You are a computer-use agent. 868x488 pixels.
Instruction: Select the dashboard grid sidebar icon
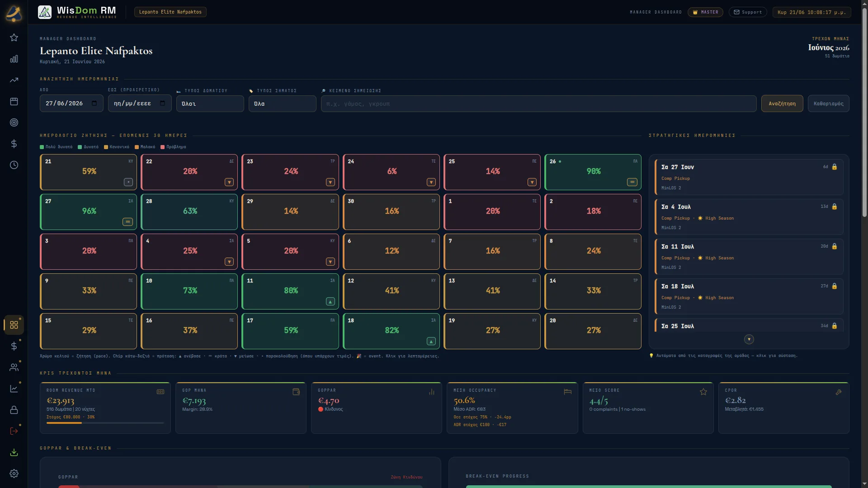click(14, 325)
